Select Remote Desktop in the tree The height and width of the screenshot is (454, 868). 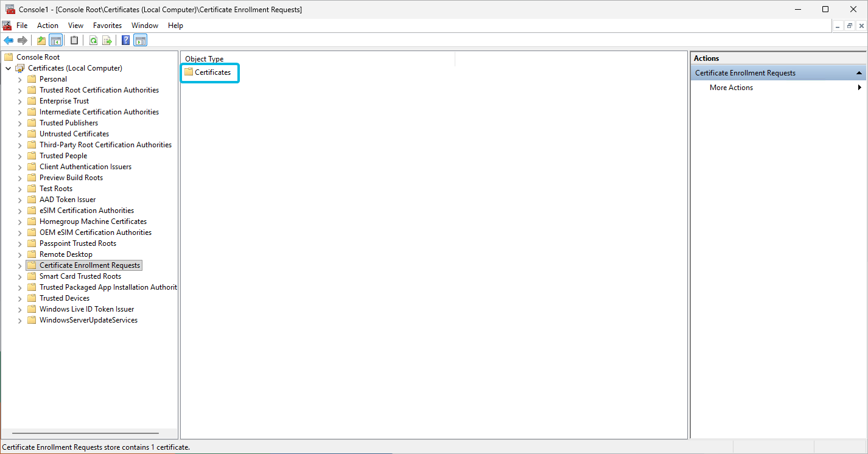(66, 254)
